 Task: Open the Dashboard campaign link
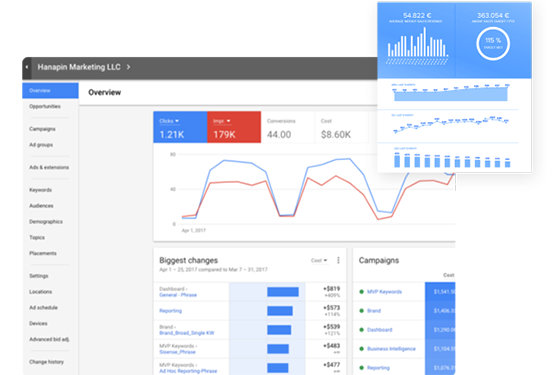[379, 330]
